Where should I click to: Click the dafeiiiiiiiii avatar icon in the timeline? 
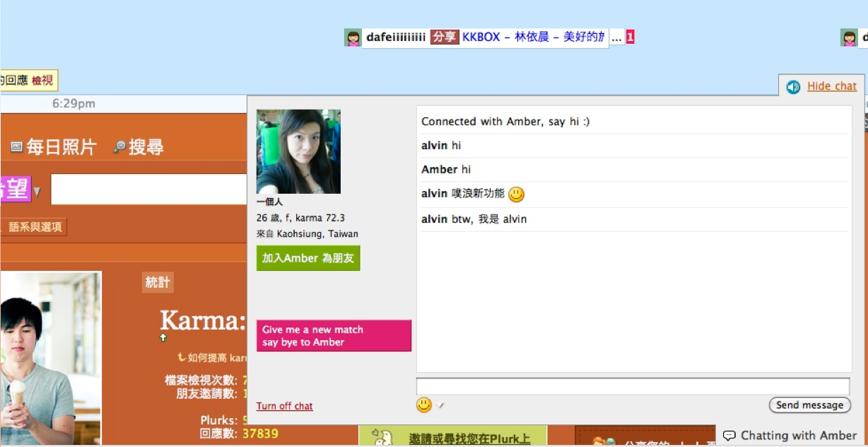coord(353,37)
